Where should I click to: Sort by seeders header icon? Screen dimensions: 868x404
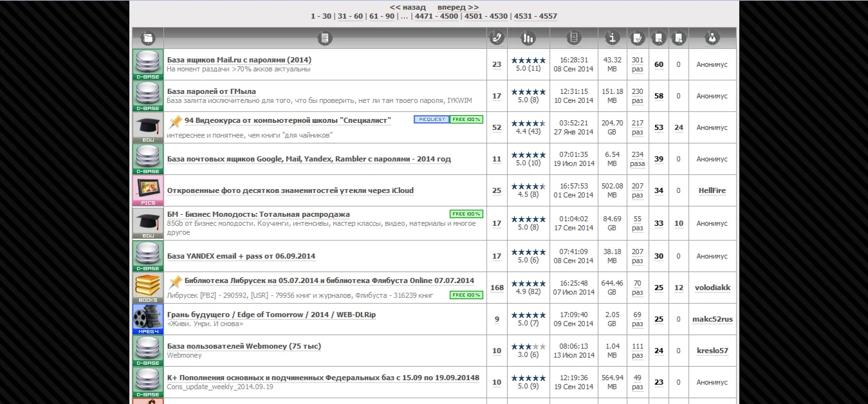[659, 38]
